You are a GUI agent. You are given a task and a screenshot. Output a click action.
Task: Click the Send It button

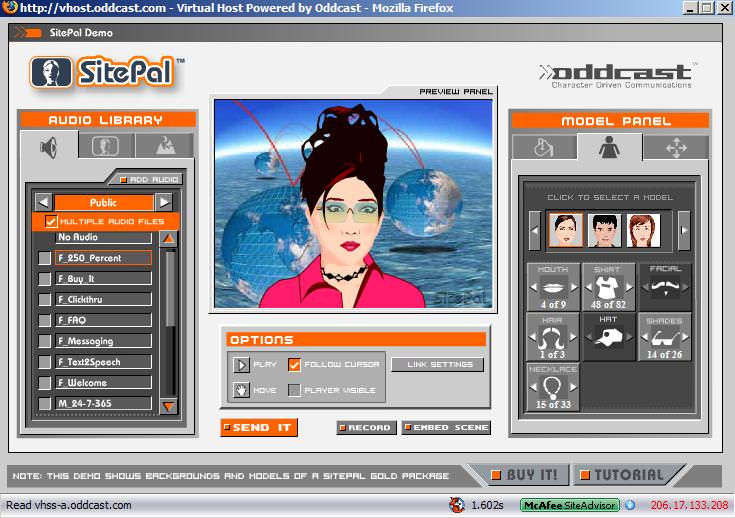259,428
